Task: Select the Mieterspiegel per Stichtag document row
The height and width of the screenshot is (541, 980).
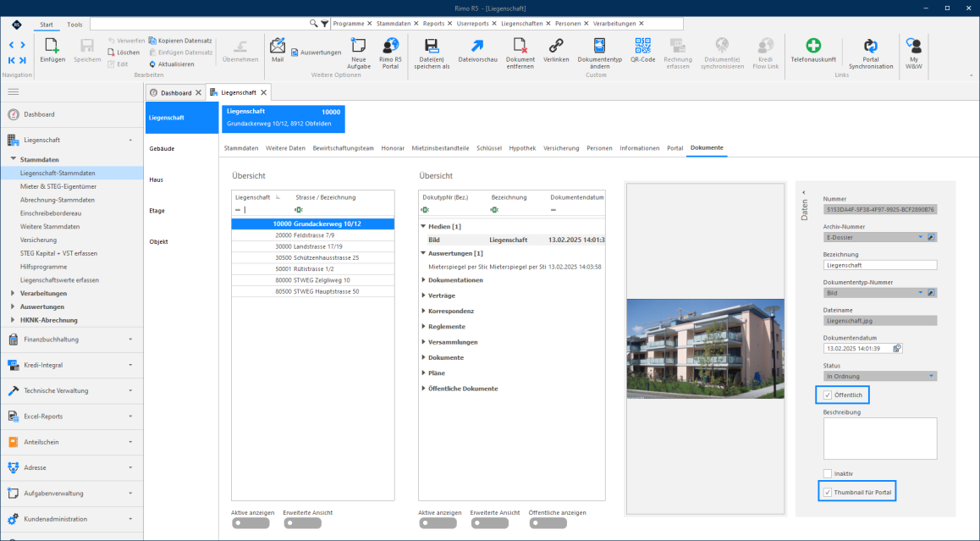Action: point(511,267)
